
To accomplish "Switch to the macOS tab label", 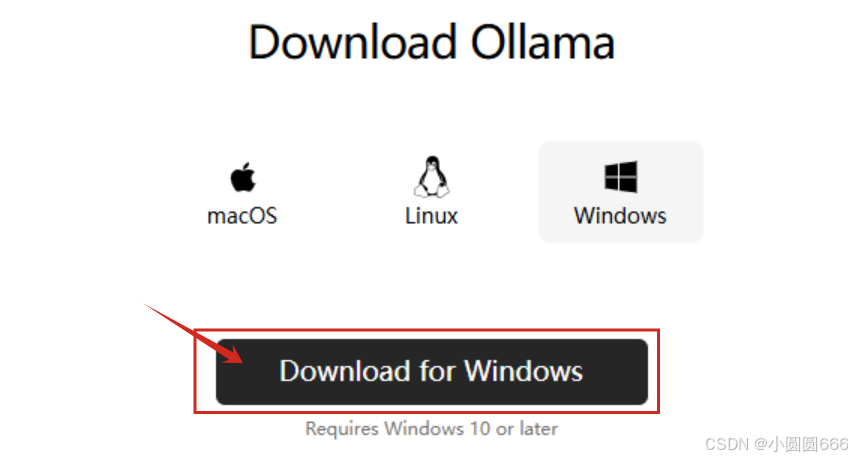I will [x=242, y=216].
